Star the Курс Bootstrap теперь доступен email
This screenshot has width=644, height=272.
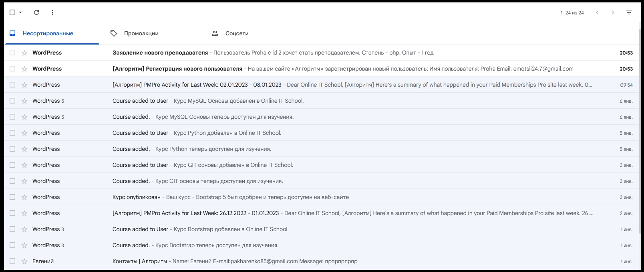click(x=24, y=245)
